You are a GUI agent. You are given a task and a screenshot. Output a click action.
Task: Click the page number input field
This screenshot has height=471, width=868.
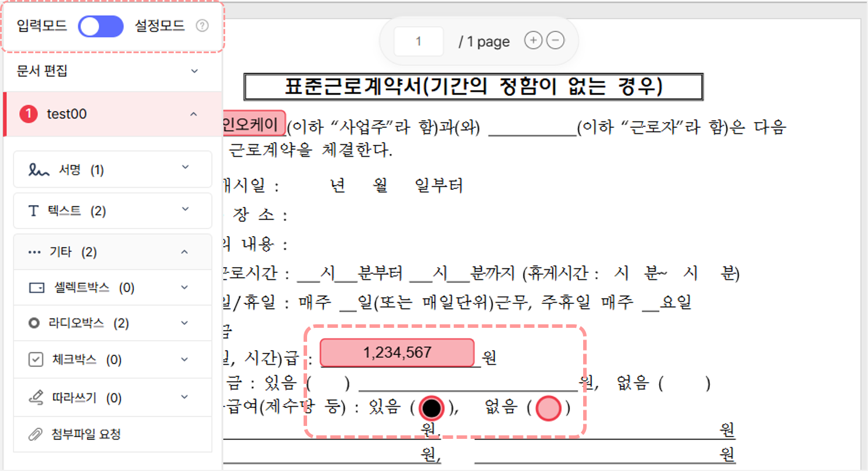point(418,41)
